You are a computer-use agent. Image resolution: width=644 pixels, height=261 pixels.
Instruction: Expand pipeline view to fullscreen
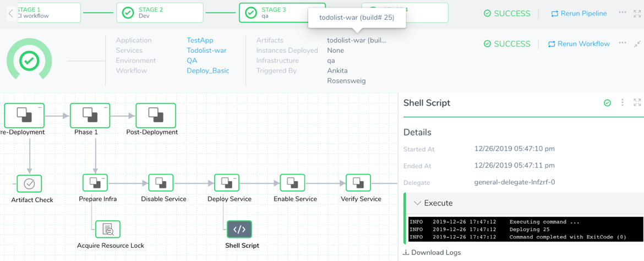[637, 13]
